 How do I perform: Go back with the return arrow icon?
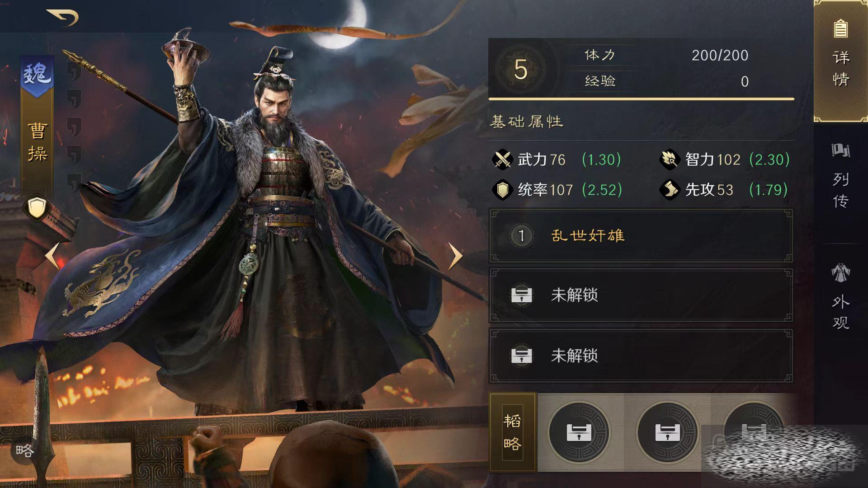(63, 18)
